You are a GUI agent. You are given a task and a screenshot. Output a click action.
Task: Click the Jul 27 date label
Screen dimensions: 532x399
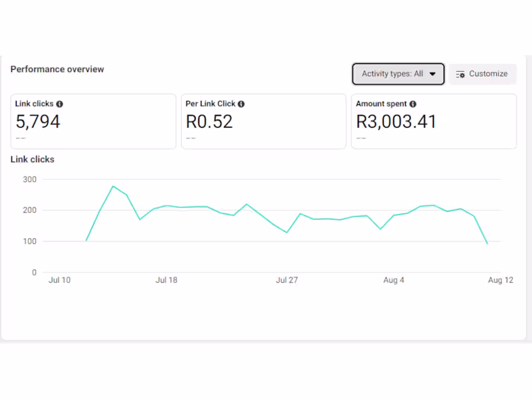[287, 281]
